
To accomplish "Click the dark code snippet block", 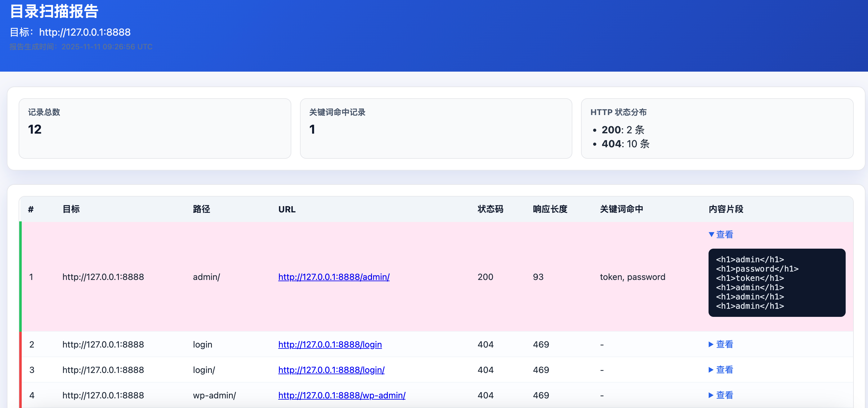I will click(776, 282).
